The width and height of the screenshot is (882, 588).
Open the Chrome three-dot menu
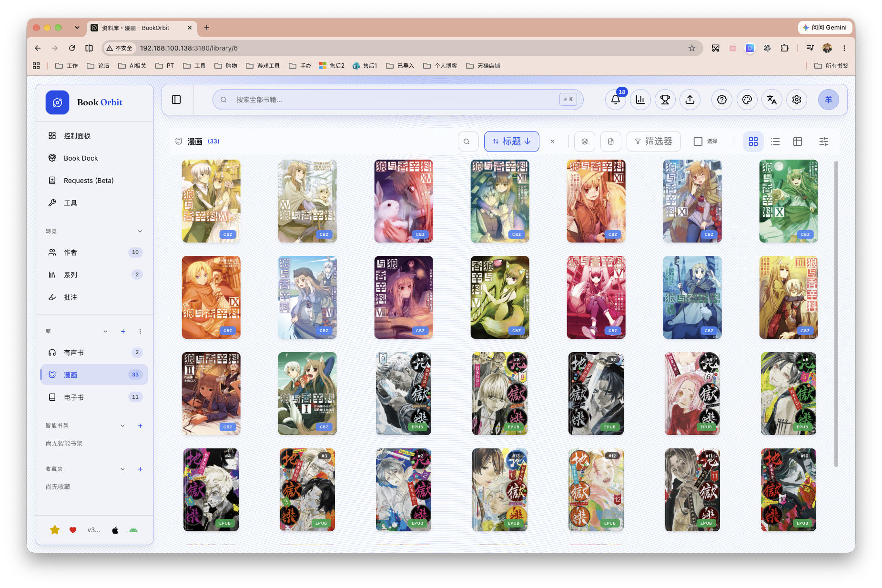tap(844, 48)
